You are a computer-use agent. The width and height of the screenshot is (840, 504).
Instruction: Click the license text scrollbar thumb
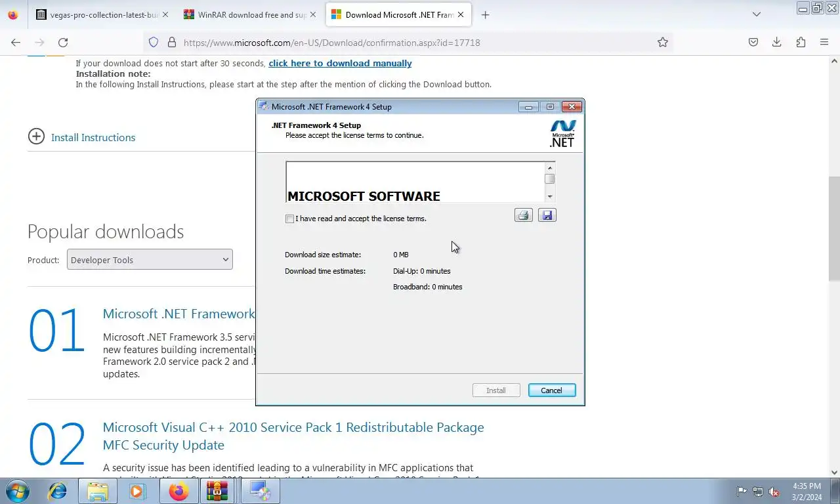pos(550,178)
